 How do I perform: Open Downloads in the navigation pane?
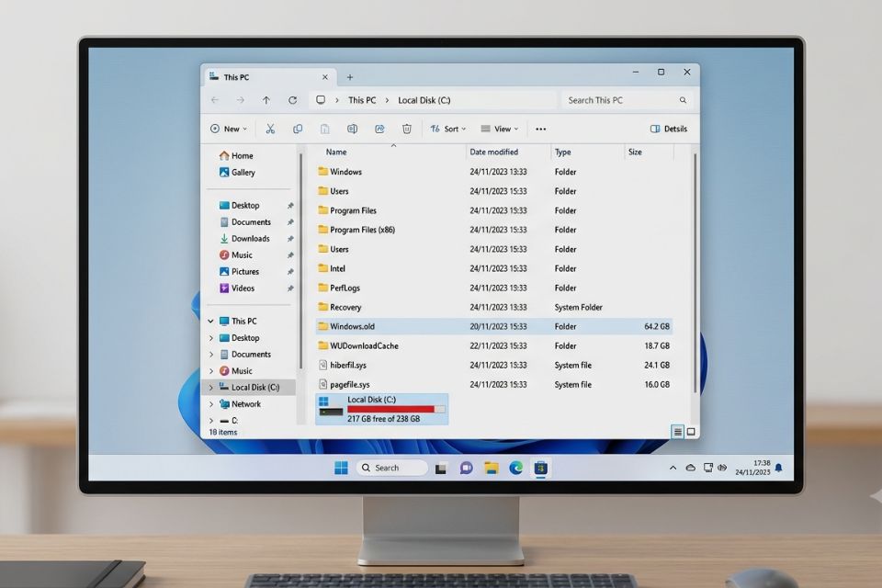(244, 239)
